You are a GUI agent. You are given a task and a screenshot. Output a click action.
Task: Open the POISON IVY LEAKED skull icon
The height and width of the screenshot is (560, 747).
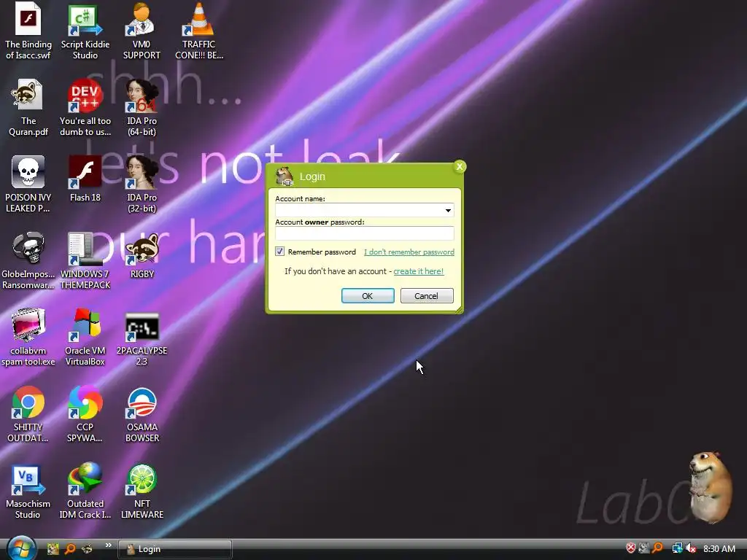[28, 184]
